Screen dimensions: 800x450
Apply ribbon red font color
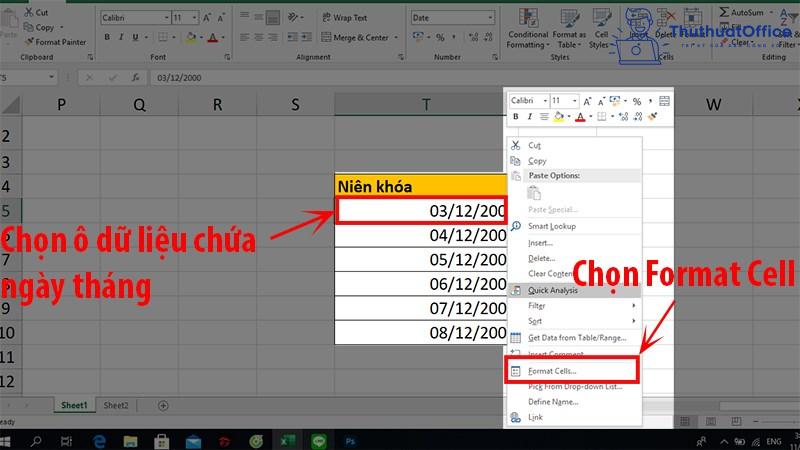[213, 37]
